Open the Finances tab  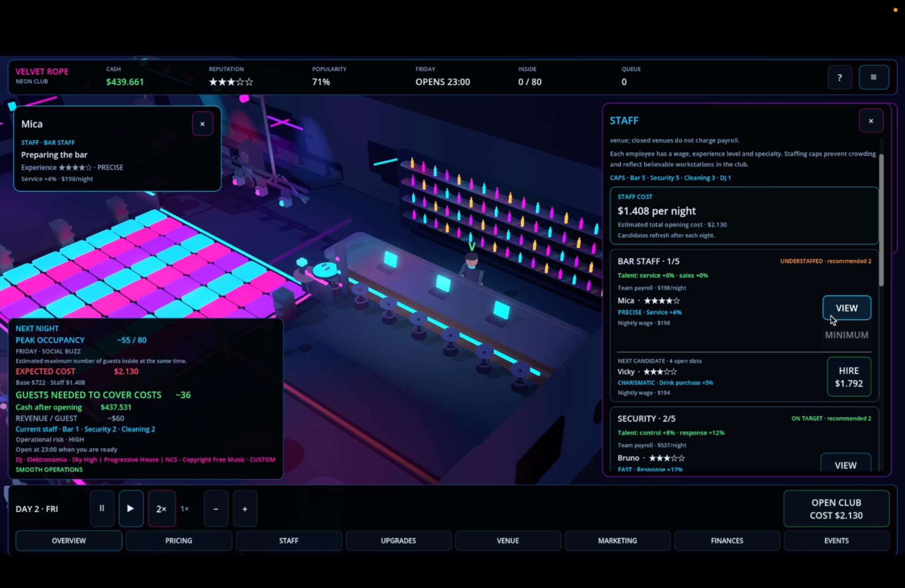(x=727, y=540)
